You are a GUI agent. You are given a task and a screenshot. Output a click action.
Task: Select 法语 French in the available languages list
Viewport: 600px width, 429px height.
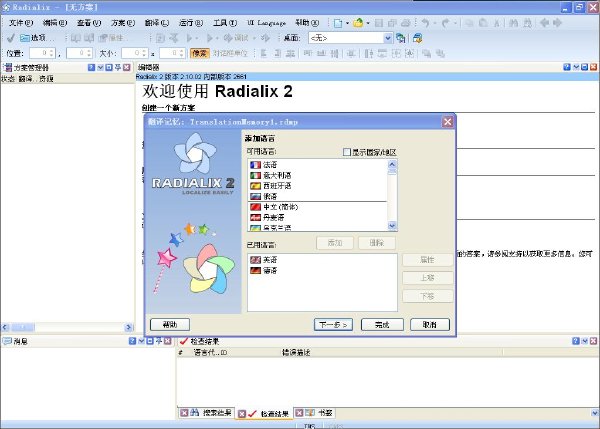317,165
